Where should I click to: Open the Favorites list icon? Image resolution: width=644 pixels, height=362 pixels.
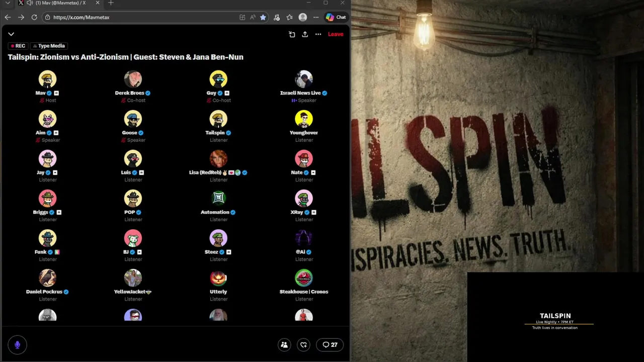289,17
